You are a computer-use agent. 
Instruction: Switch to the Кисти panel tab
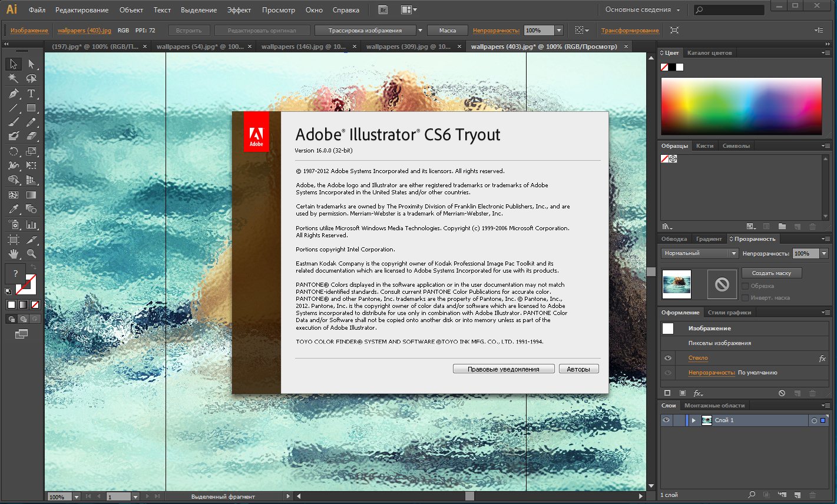coord(704,146)
